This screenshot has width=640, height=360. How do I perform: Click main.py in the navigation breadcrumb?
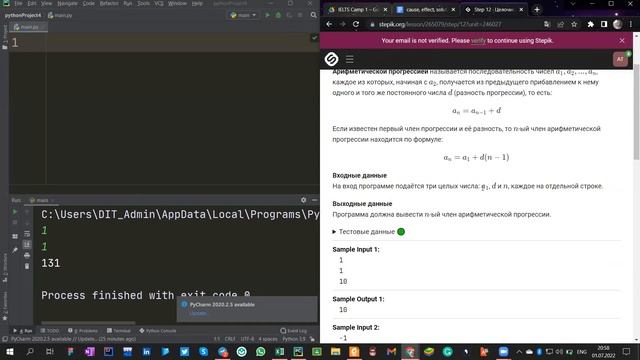[60, 15]
